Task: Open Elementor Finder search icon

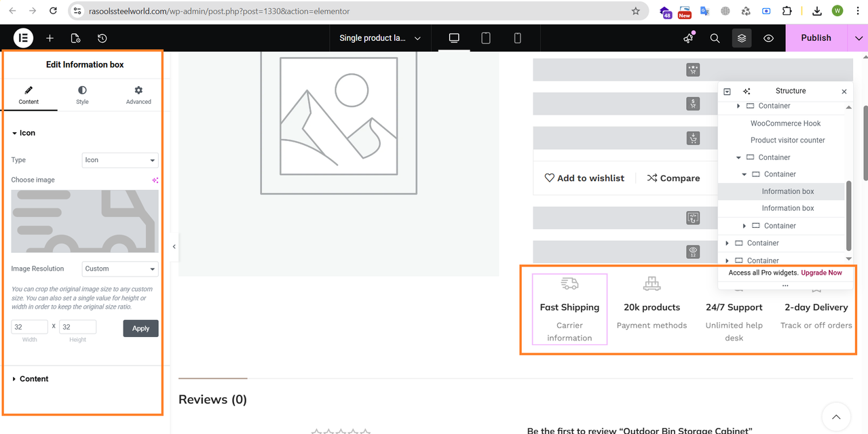Action: point(715,39)
